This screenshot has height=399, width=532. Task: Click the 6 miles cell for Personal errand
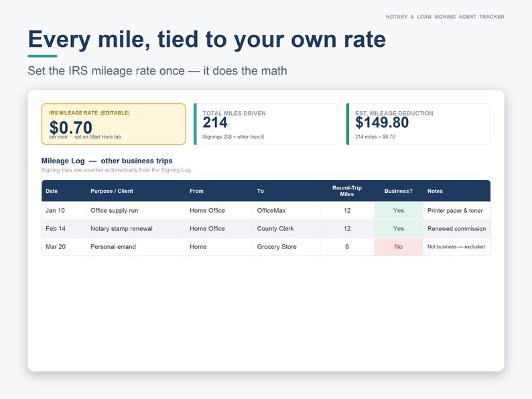point(347,247)
